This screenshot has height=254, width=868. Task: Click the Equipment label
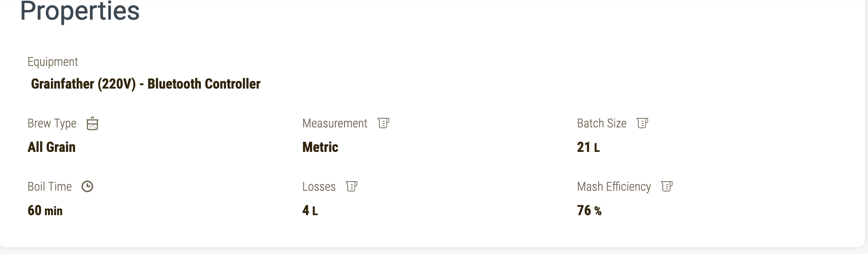click(52, 62)
